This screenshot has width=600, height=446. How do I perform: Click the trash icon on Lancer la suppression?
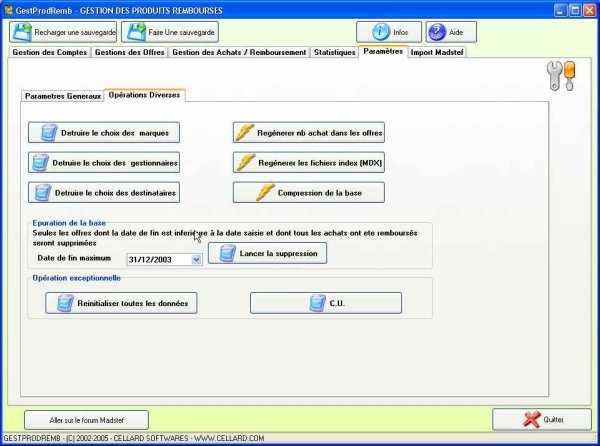[x=226, y=254]
